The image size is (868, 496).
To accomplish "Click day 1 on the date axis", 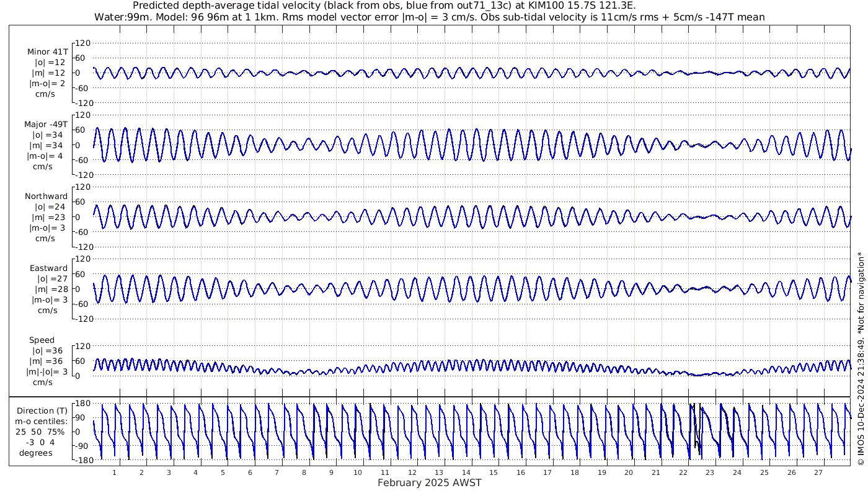I will 114,472.
